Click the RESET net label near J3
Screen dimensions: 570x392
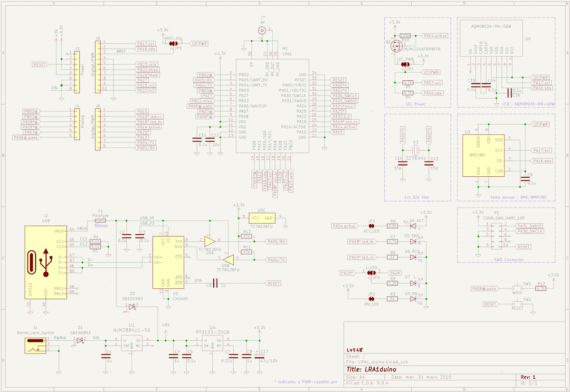[39, 64]
